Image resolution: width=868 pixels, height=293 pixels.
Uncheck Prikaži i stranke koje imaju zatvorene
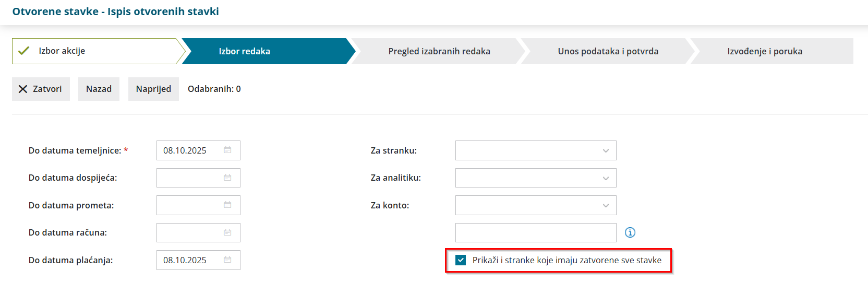point(461,260)
